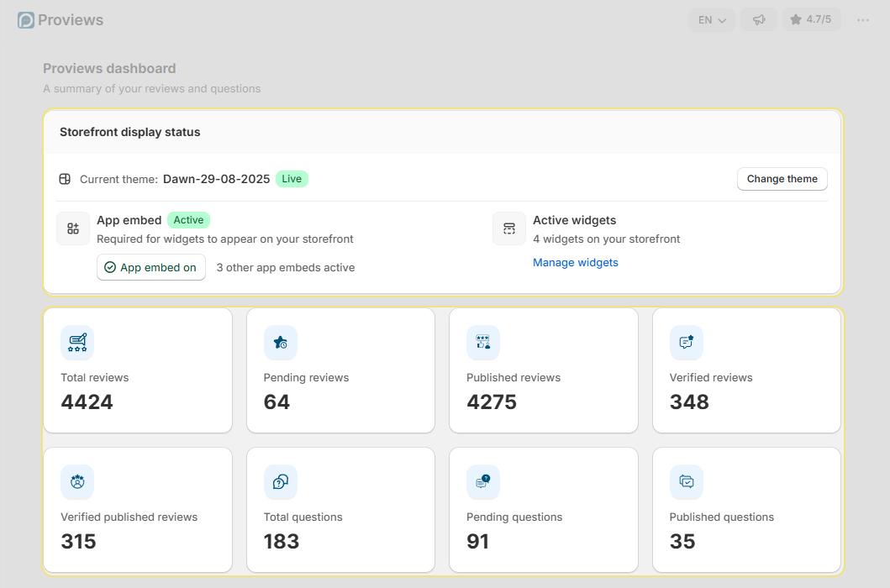The image size is (890, 588).
Task: Click the Verified reviews icon
Action: click(x=687, y=342)
